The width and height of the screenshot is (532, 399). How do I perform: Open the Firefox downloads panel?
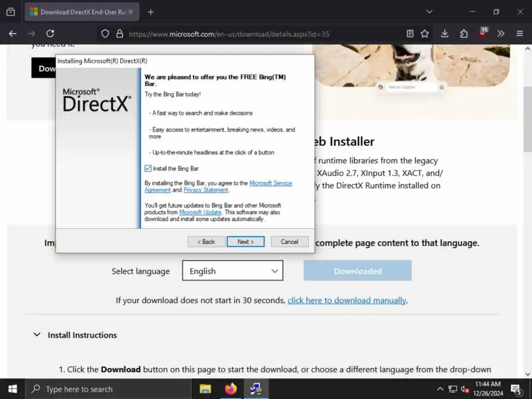click(445, 34)
